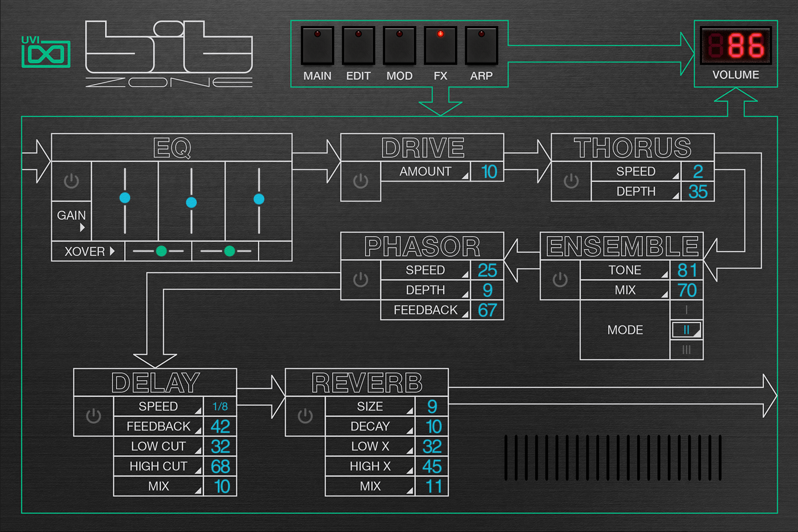Select Ensemble mode II
The height and width of the screenshot is (532, 798).
coord(687,330)
